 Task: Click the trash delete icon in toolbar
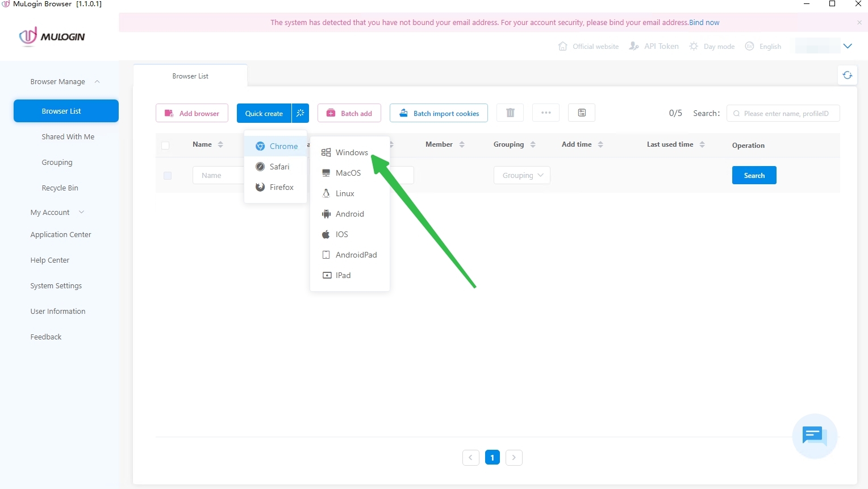click(510, 113)
